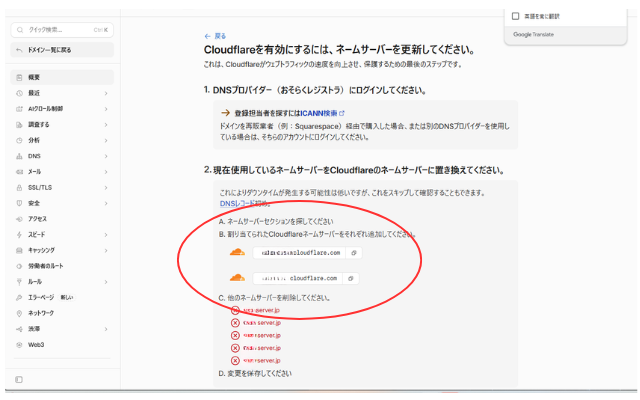This screenshot has height=400, width=640.
Task: Click the ドメイン一覧に戻る button
Action: pyautogui.click(x=62, y=50)
